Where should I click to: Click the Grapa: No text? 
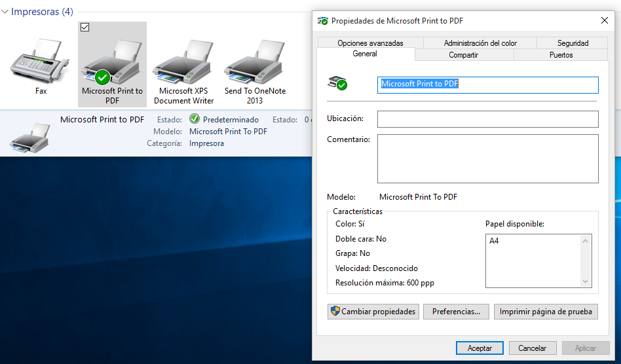[352, 253]
